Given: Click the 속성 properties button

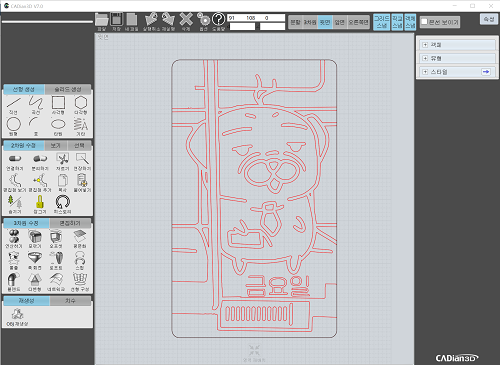Looking at the screenshot, I should (x=489, y=19).
